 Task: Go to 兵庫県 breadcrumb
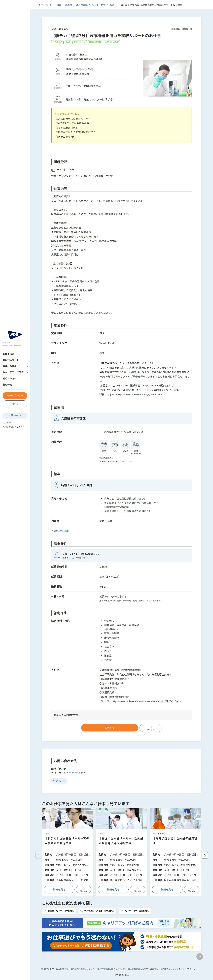[69, 5]
